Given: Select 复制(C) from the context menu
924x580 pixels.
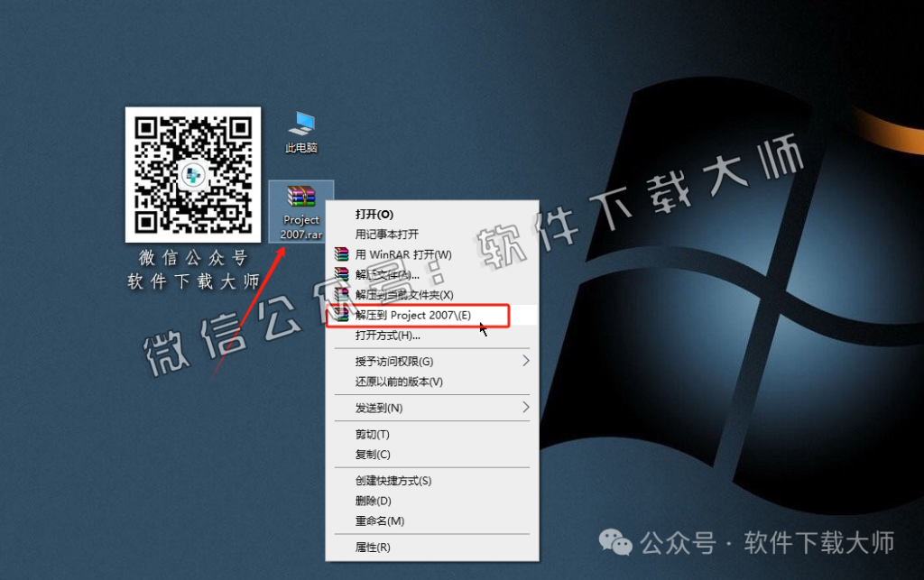Looking at the screenshot, I should [x=369, y=454].
